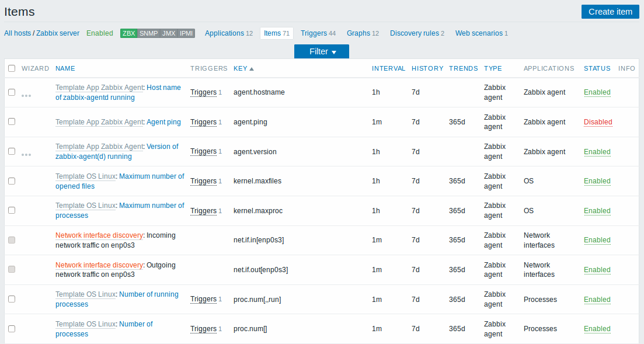This screenshot has width=644, height=344.
Task: Open Maximum number of opened files item
Action: pos(120,181)
